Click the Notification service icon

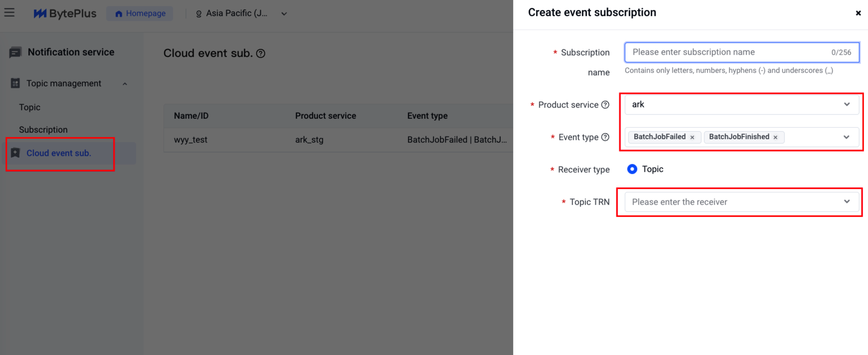(15, 52)
